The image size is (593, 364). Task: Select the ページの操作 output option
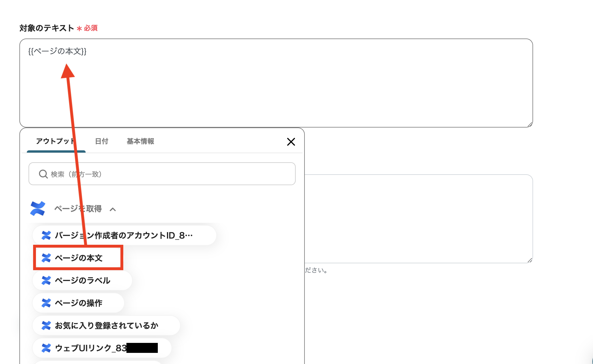pos(78,303)
